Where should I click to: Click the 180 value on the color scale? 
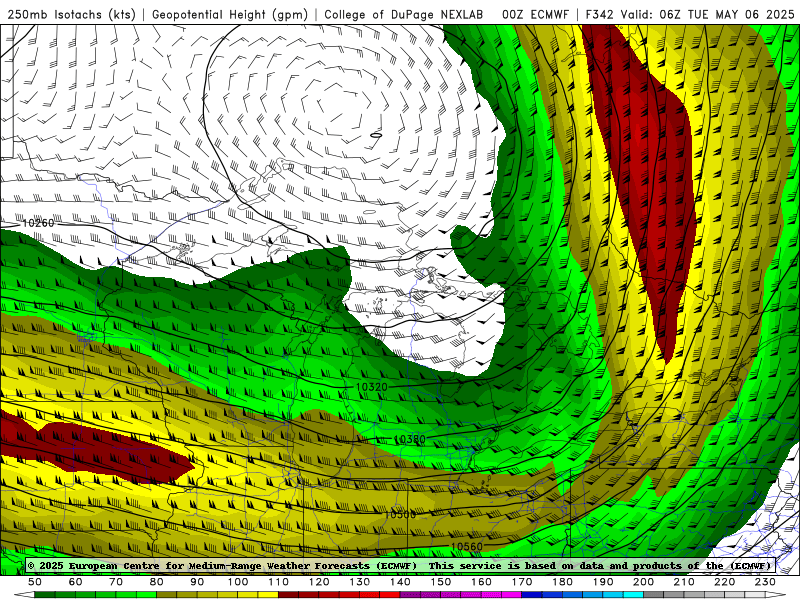(x=562, y=582)
